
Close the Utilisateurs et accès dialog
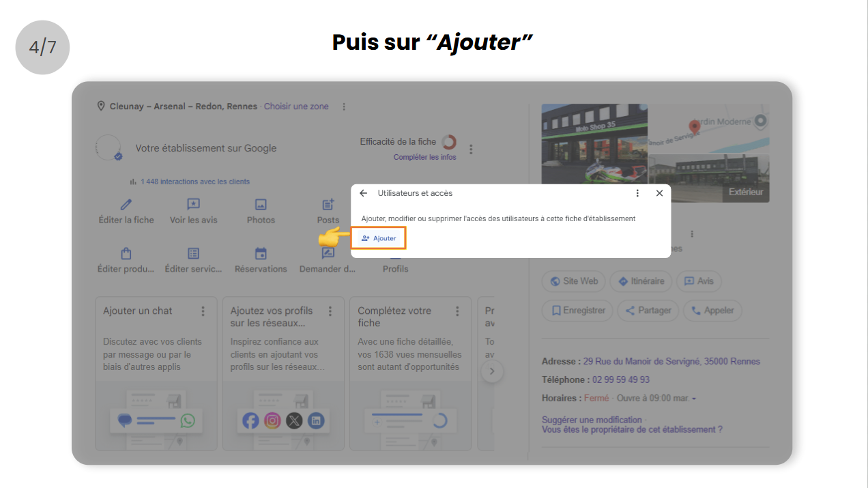point(659,193)
